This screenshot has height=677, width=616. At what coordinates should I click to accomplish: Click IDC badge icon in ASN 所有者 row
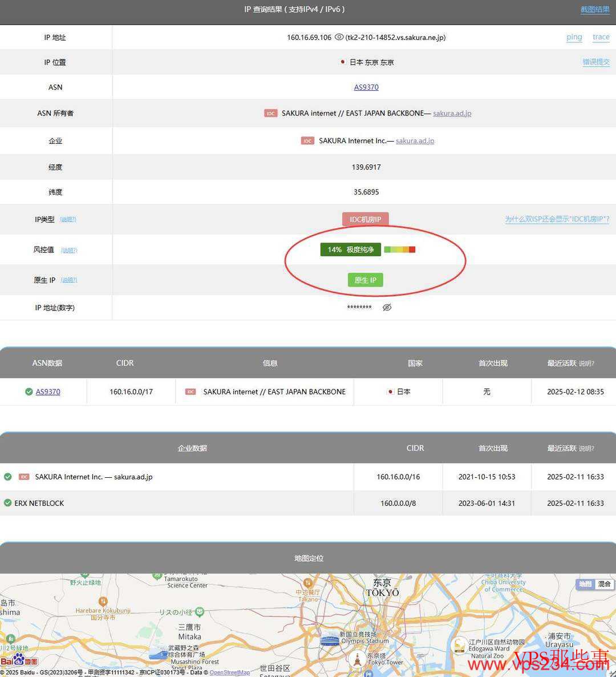click(270, 113)
